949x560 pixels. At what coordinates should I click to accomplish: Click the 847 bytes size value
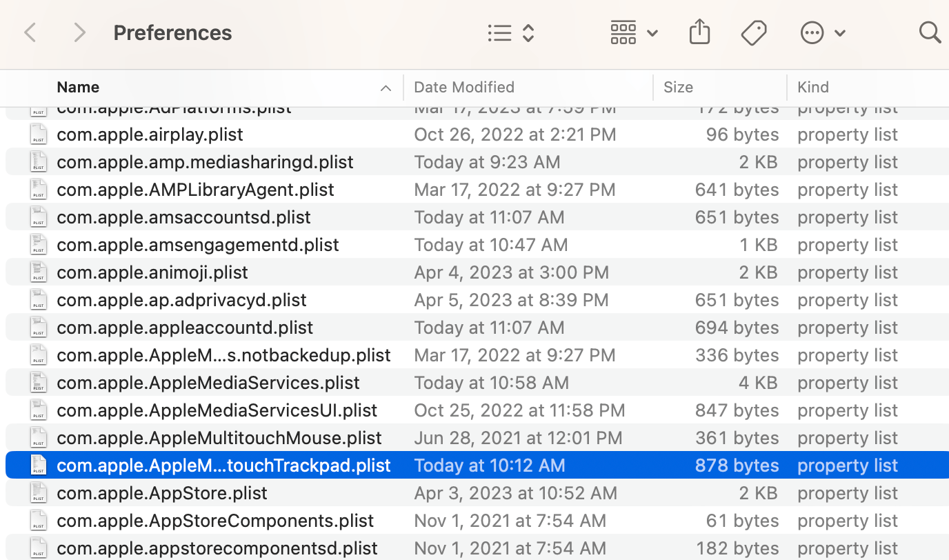point(737,410)
